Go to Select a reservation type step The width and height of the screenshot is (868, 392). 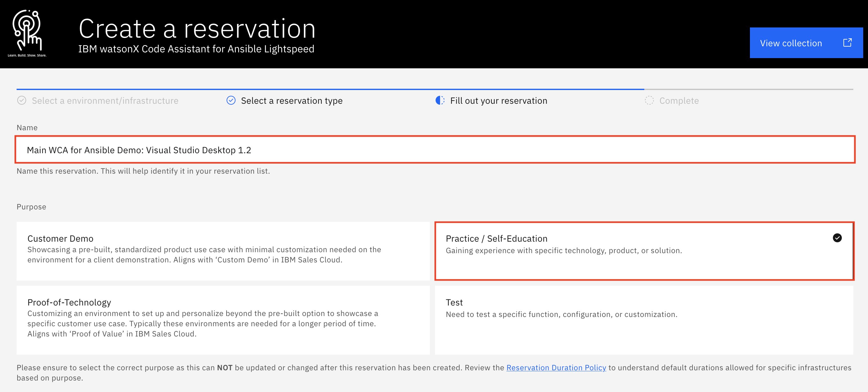point(291,101)
